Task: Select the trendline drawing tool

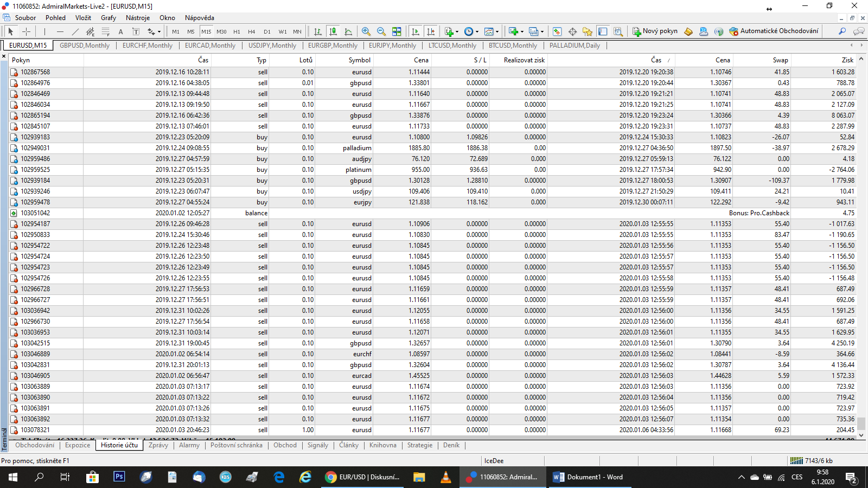Action: click(x=75, y=31)
